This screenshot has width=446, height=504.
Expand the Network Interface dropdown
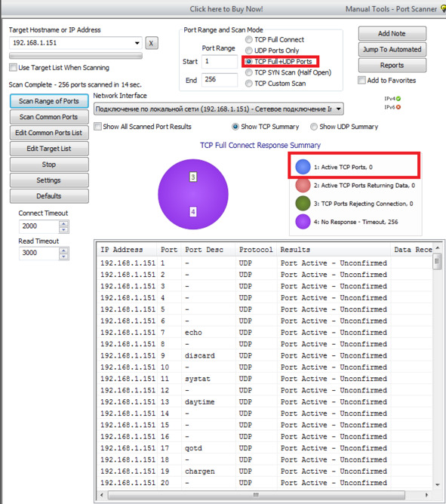tap(338, 109)
